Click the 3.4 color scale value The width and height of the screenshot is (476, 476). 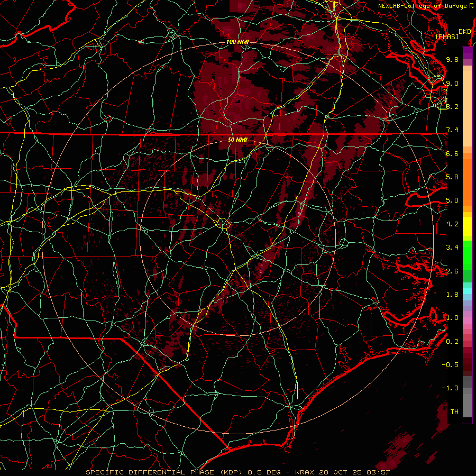[x=452, y=248]
